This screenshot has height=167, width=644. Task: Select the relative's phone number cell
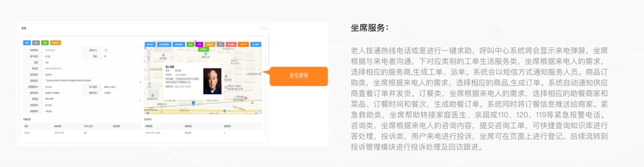(59, 132)
